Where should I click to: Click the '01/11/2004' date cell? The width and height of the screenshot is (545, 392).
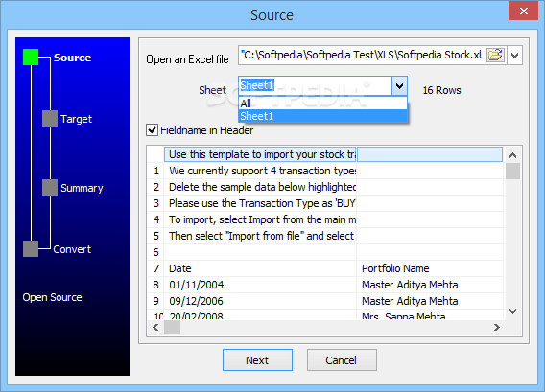[260, 285]
